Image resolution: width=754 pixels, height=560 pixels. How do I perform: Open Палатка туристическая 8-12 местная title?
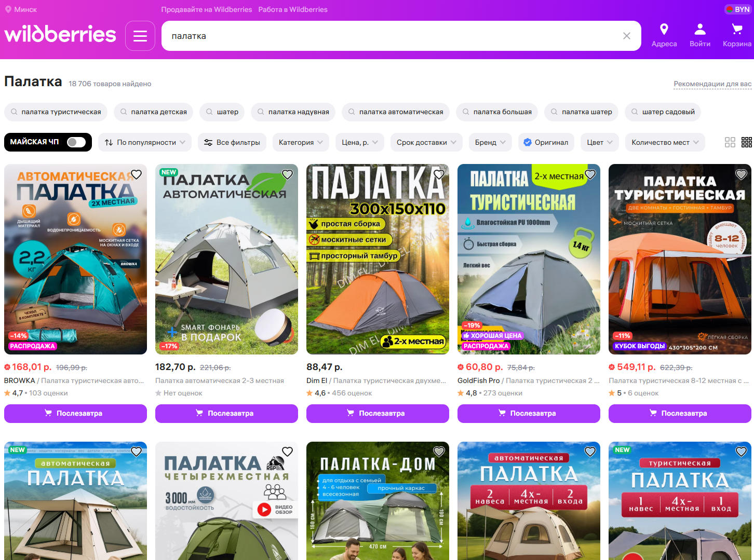(x=679, y=381)
